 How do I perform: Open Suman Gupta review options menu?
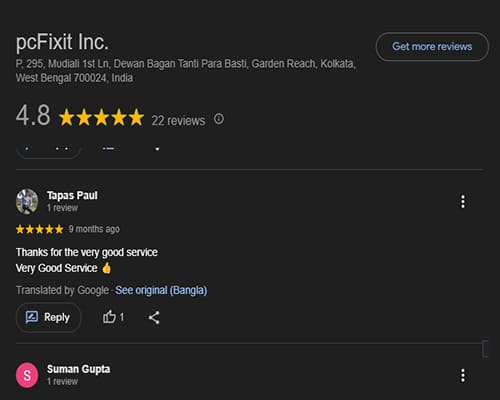(463, 375)
